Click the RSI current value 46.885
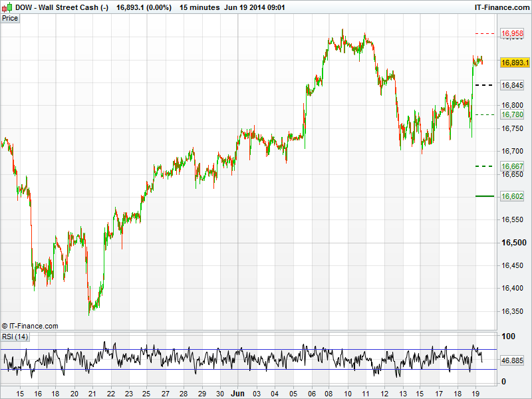The height and width of the screenshot is (399, 532). pos(513,360)
